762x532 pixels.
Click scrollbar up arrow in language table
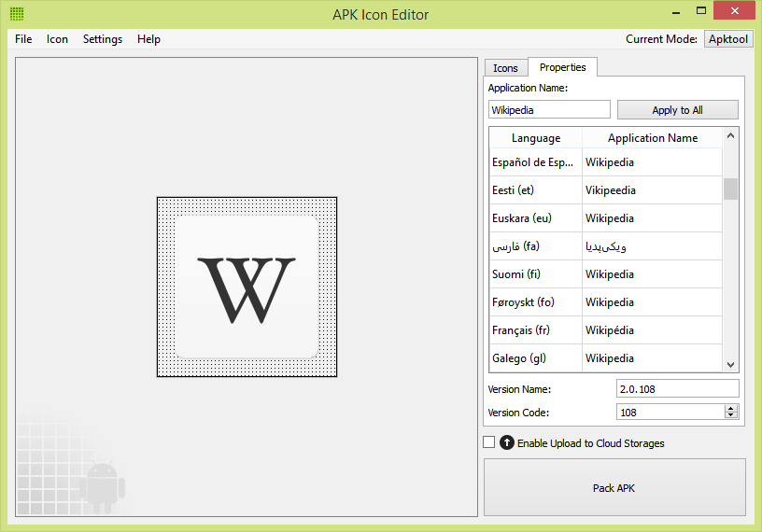point(730,136)
